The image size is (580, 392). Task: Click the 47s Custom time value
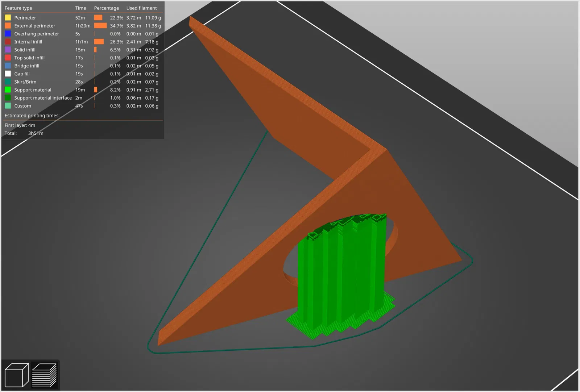79,106
